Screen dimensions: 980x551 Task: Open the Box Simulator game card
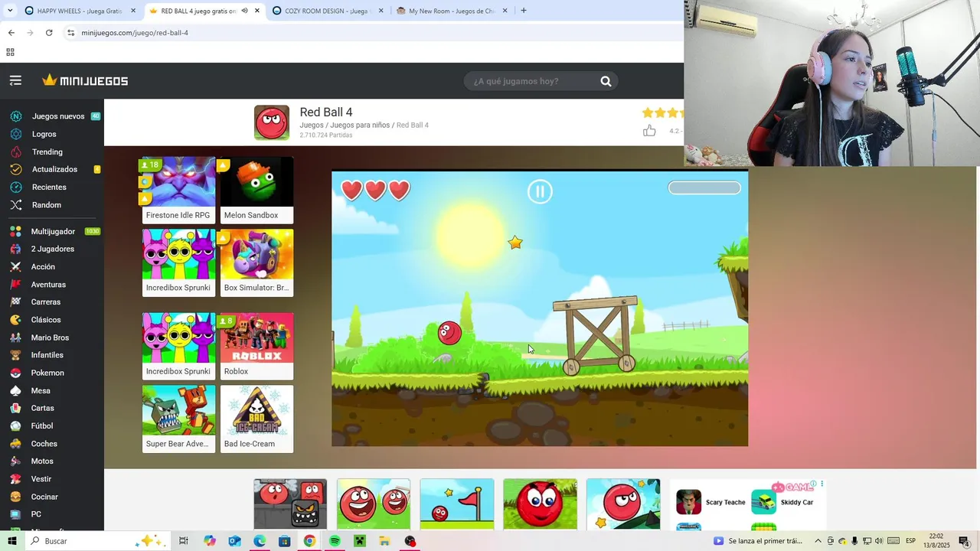point(256,262)
